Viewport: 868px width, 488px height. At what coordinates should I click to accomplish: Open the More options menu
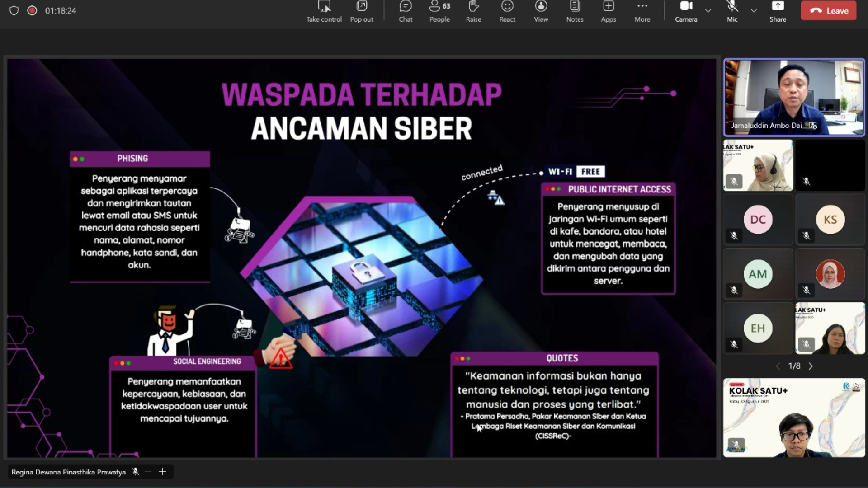coord(642,11)
